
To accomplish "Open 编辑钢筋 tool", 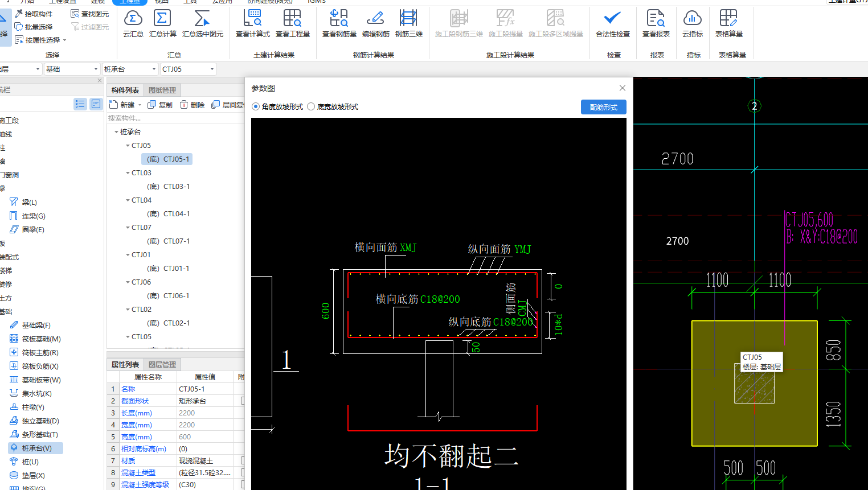I will tap(376, 24).
